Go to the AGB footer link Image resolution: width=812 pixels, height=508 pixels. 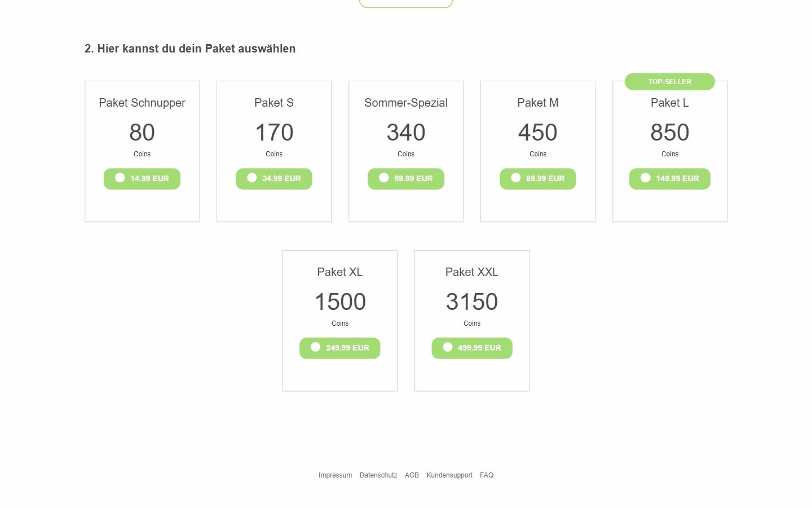412,475
